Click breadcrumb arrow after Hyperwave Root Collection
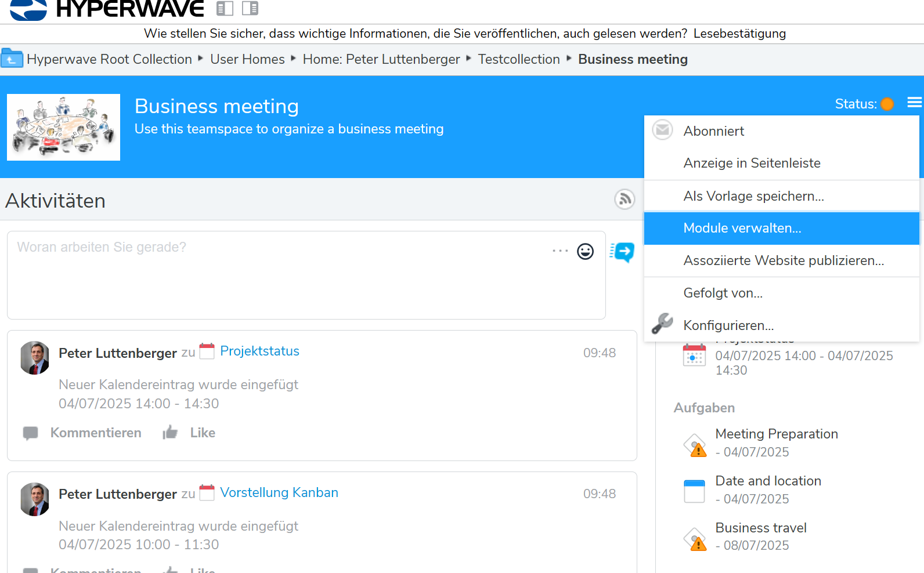924x573 pixels. pos(201,58)
